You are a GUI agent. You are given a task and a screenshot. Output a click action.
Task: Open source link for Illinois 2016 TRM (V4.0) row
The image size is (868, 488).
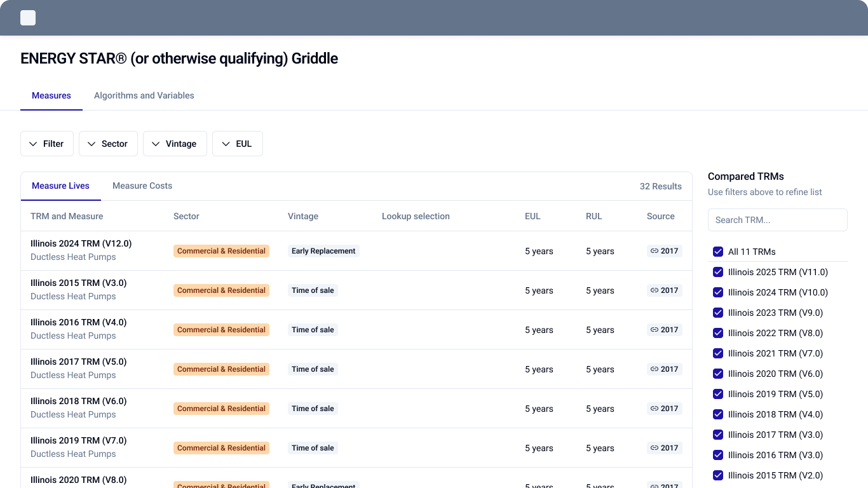click(x=665, y=330)
